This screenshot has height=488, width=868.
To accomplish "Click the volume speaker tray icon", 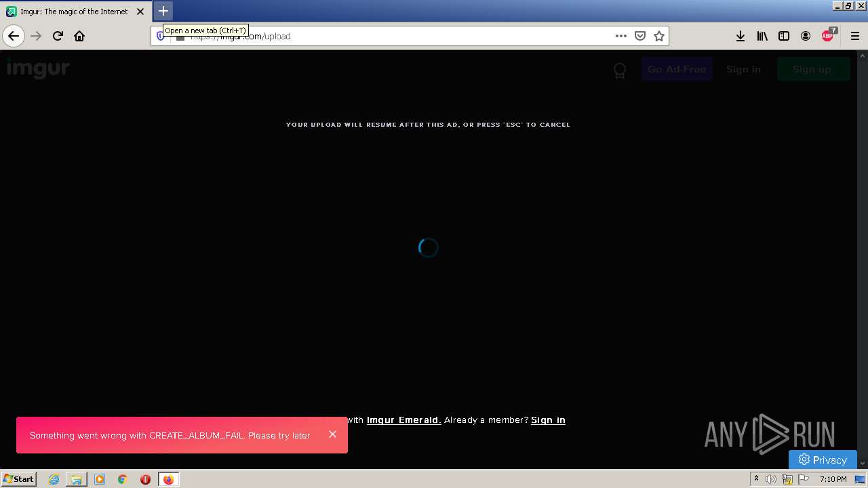I will (771, 479).
